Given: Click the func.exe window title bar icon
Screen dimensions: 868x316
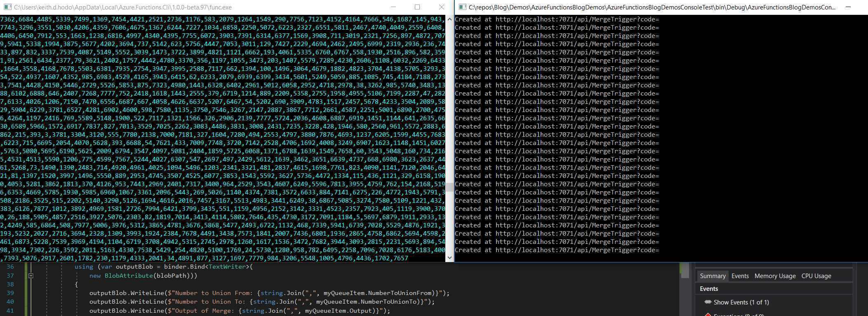Looking at the screenshot, I should pyautogui.click(x=7, y=7).
